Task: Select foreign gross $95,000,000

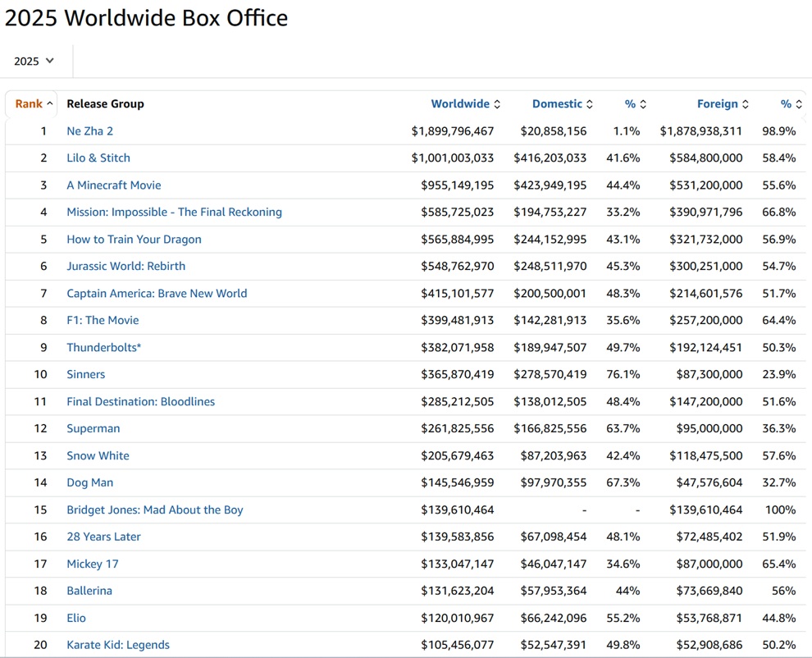Action: (709, 428)
